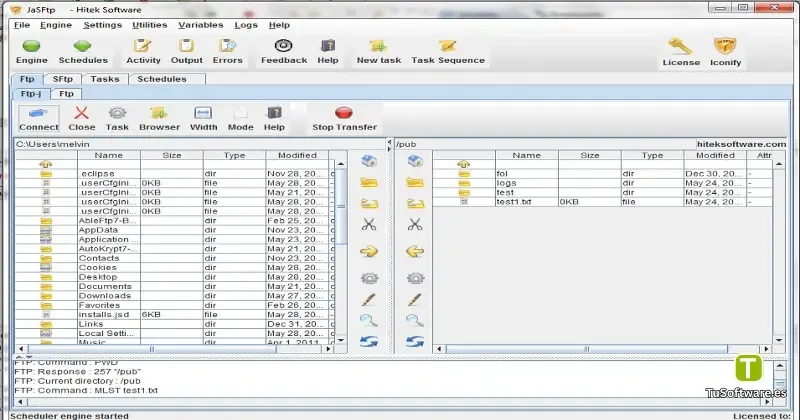
Task: Click the Iconify shield icon
Action: click(x=725, y=47)
